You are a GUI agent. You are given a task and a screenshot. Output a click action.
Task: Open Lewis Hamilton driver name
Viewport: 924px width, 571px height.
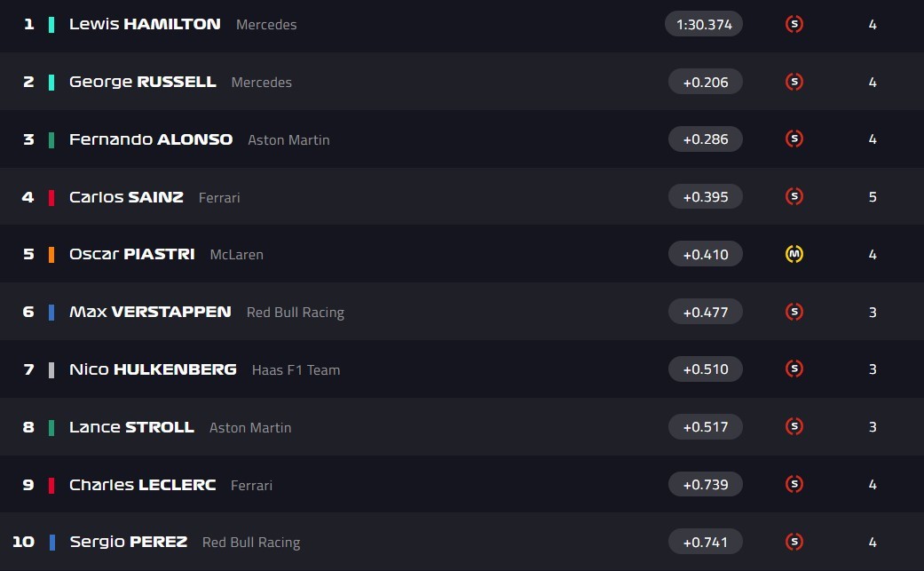tap(145, 24)
